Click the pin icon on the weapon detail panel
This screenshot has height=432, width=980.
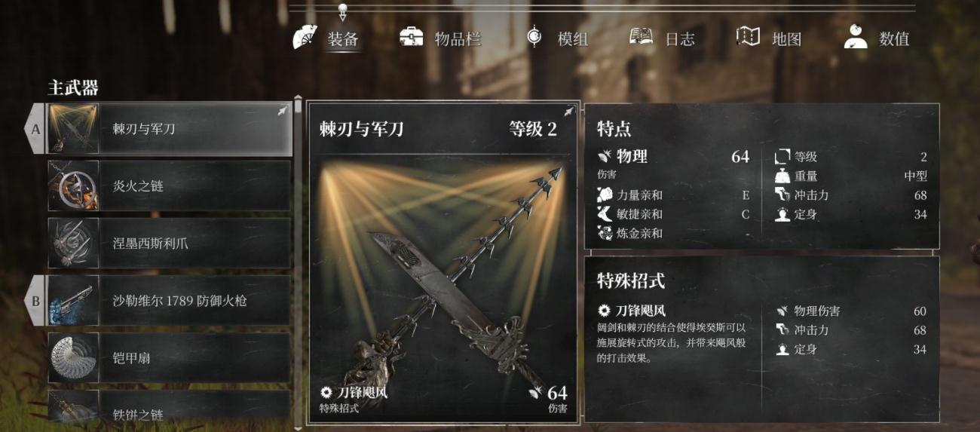568,112
